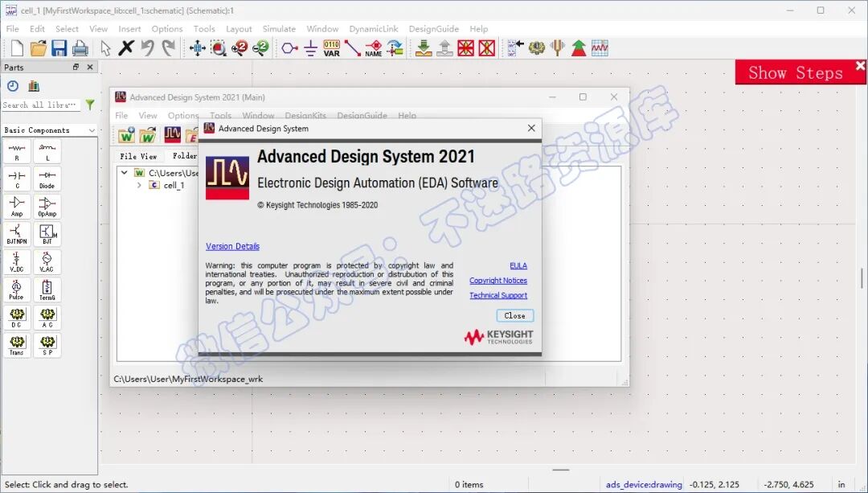Open library browser books icon in Parts
Screen dimensions: 868x493
click(34, 86)
